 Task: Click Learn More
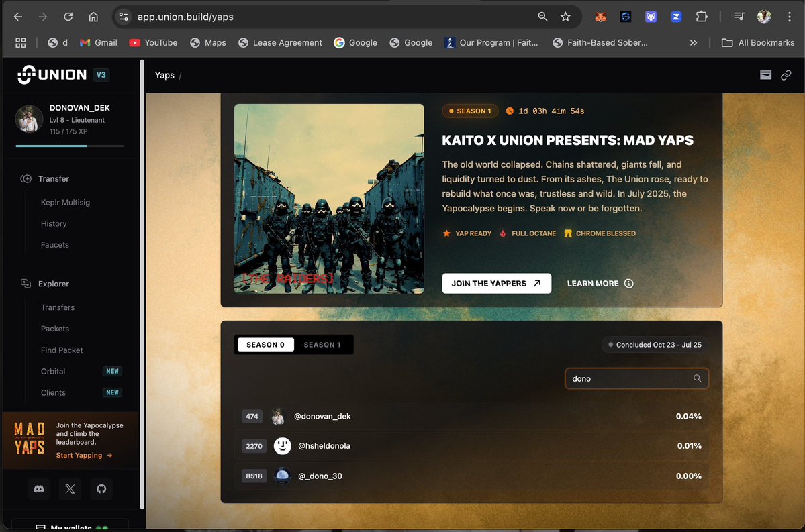coord(600,283)
